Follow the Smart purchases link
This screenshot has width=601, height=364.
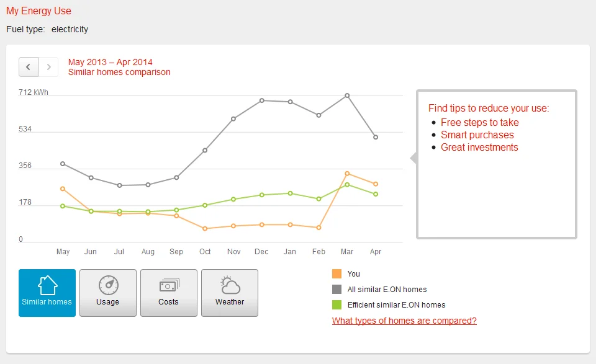(x=477, y=135)
